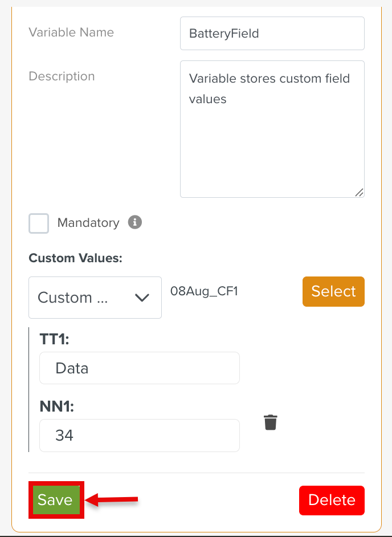The height and width of the screenshot is (537, 392).
Task: Click the info icon beside Mandatory
Action: click(135, 222)
